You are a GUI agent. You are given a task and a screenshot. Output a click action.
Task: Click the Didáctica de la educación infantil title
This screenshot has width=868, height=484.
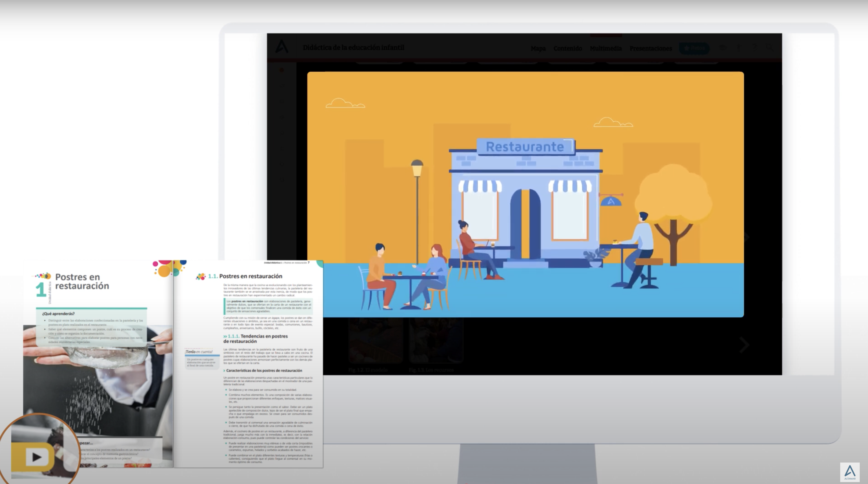click(353, 48)
